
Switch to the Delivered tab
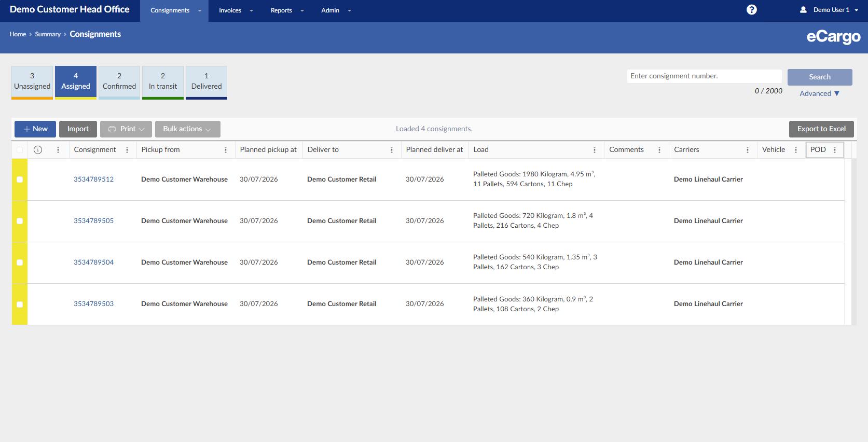pos(206,82)
